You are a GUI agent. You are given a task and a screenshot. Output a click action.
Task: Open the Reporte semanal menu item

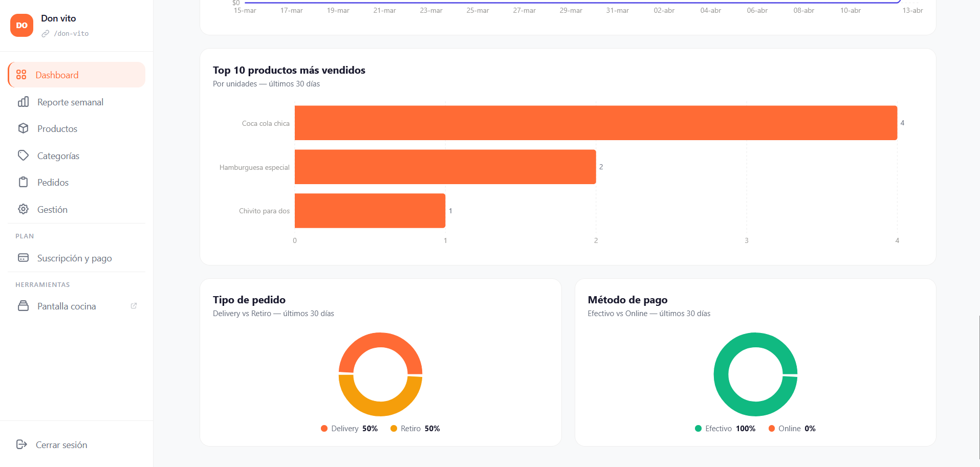(70, 102)
